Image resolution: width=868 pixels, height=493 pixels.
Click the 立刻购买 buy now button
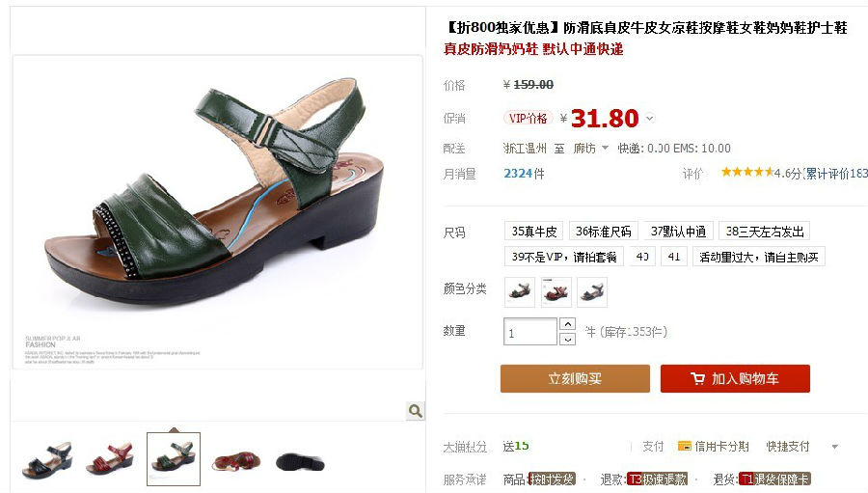tap(575, 379)
